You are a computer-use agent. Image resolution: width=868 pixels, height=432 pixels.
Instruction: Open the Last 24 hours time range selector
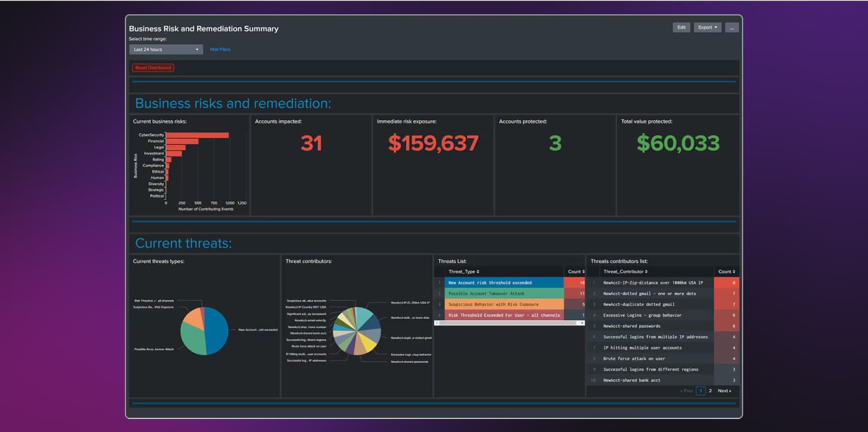pyautogui.click(x=165, y=49)
